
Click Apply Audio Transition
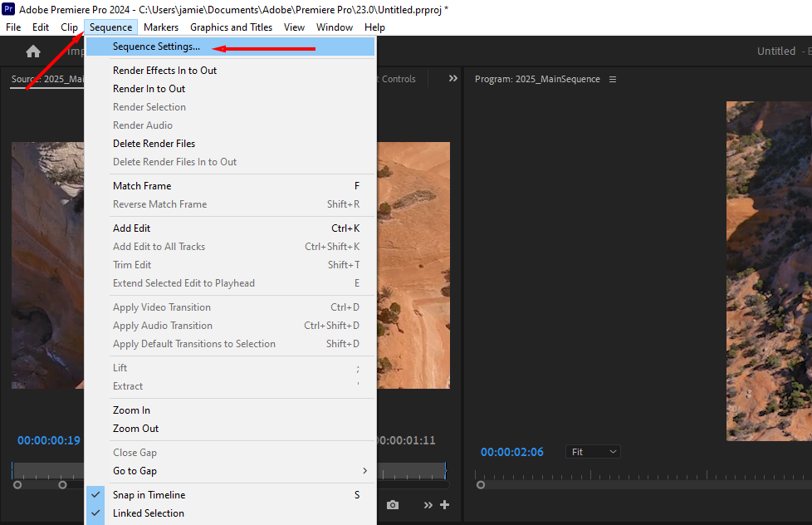coord(231,326)
